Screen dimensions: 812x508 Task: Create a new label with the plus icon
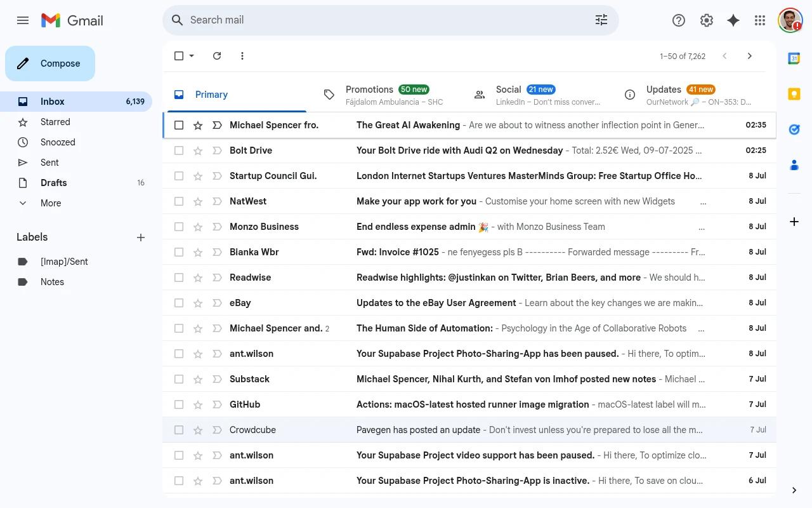pyautogui.click(x=141, y=237)
